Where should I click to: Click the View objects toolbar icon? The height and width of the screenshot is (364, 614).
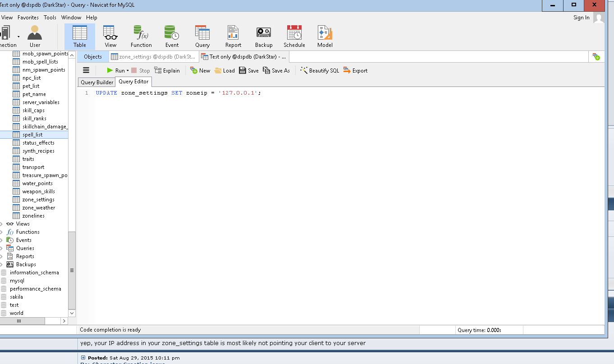[110, 36]
